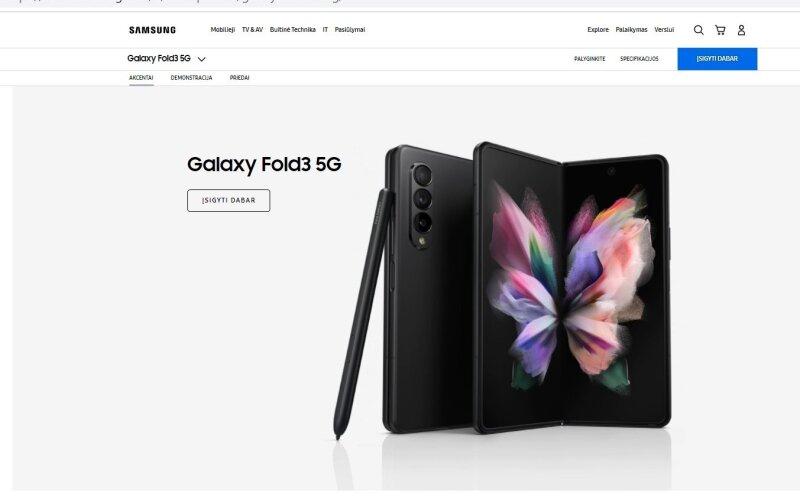The width and height of the screenshot is (800, 500).
Task: Open the user account icon
Action: coord(741,30)
